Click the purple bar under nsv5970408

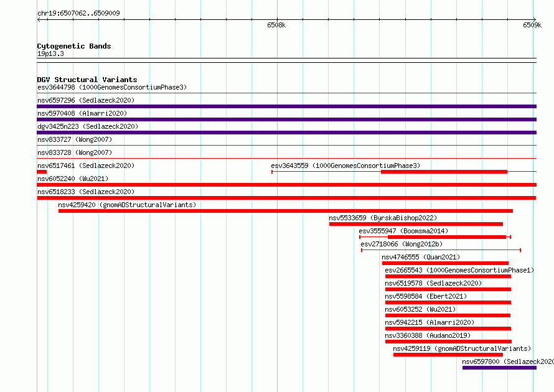coord(286,119)
